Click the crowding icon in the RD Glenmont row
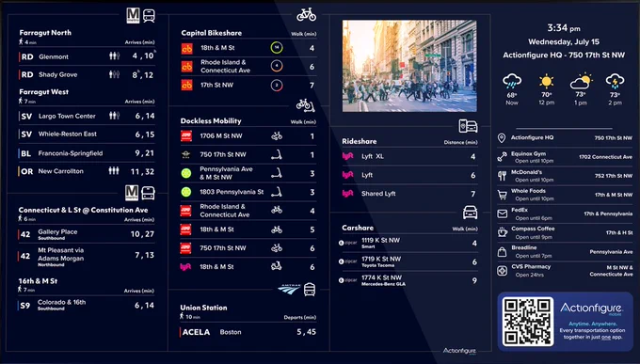 point(114,55)
